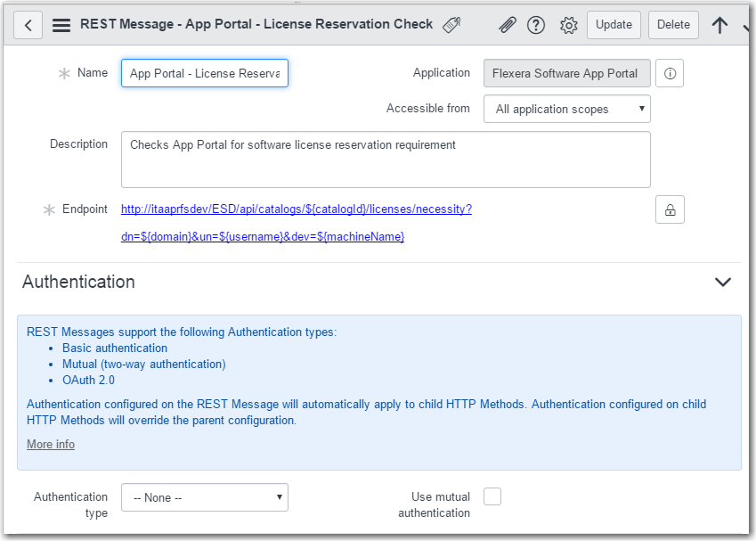The height and width of the screenshot is (541, 756).
Task: Click the Endpoint field label
Action: pos(85,209)
